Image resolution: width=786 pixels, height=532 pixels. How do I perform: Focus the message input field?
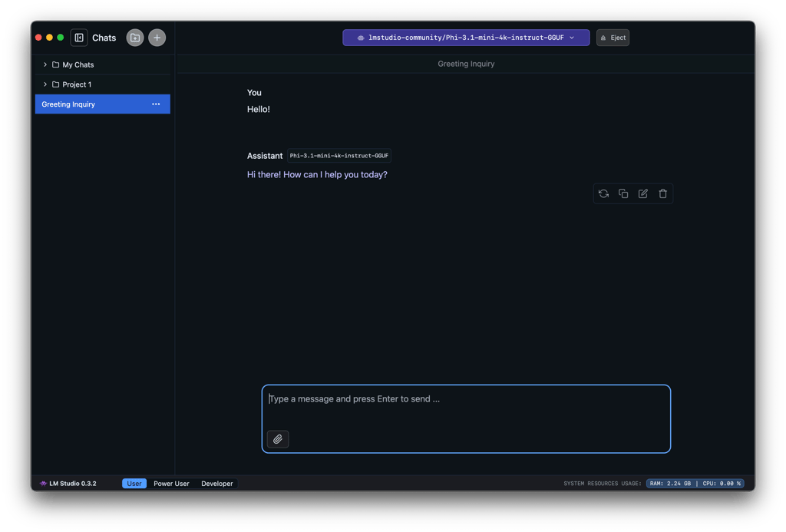[x=466, y=418]
